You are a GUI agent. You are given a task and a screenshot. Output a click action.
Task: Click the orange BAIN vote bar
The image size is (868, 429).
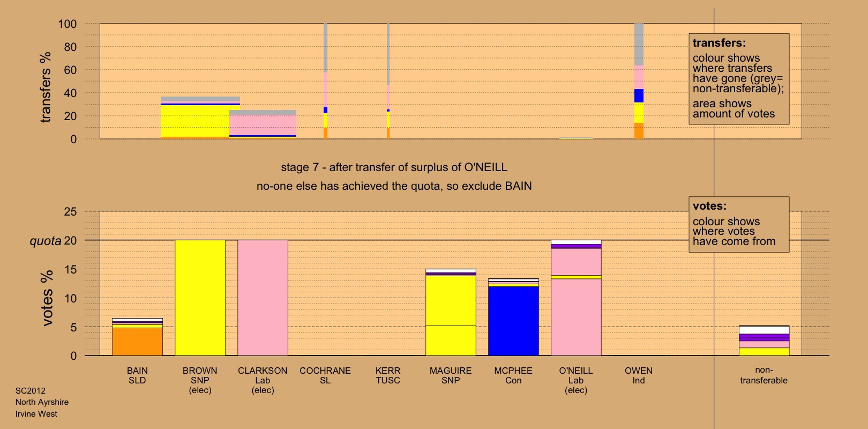[137, 341]
